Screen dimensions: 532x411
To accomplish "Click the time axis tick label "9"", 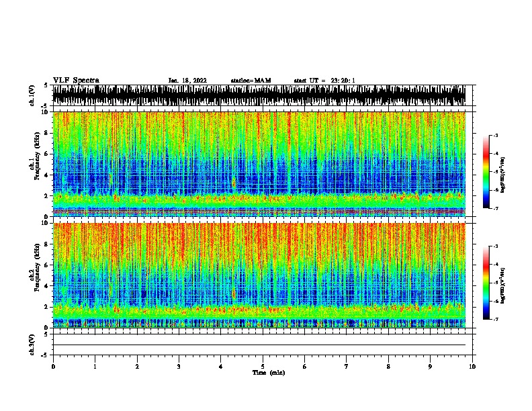I will coord(430,367).
